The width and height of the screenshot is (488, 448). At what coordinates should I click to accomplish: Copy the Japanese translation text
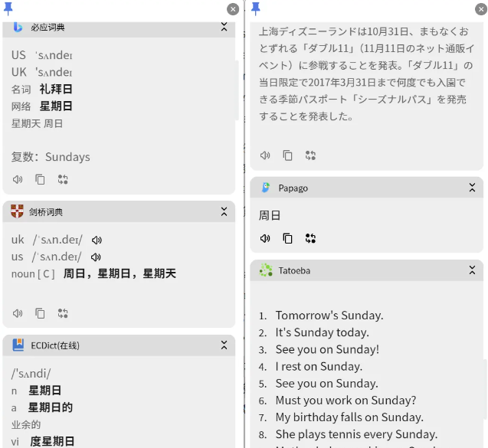click(287, 155)
